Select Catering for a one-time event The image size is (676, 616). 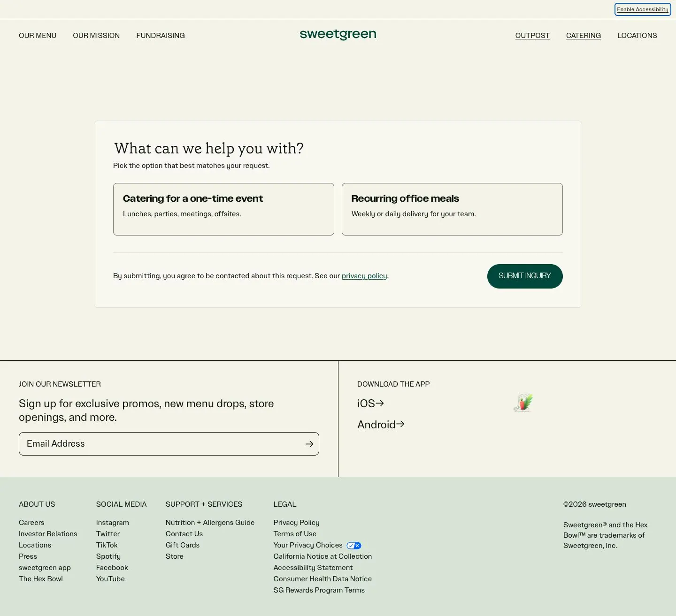[223, 209]
